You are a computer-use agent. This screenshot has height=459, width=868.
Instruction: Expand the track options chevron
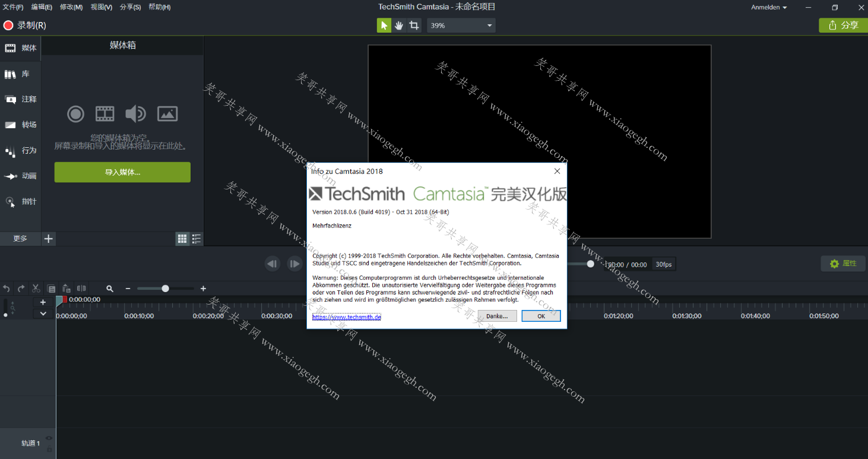(43, 314)
